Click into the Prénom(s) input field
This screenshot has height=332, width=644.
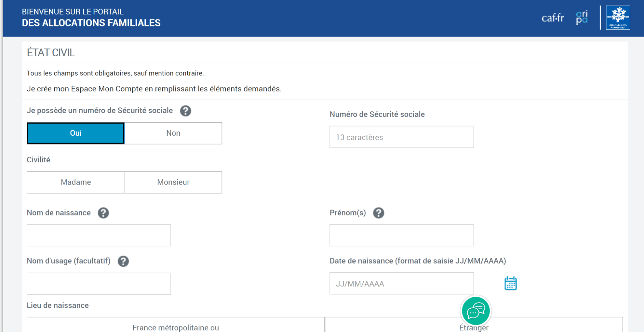tap(401, 235)
